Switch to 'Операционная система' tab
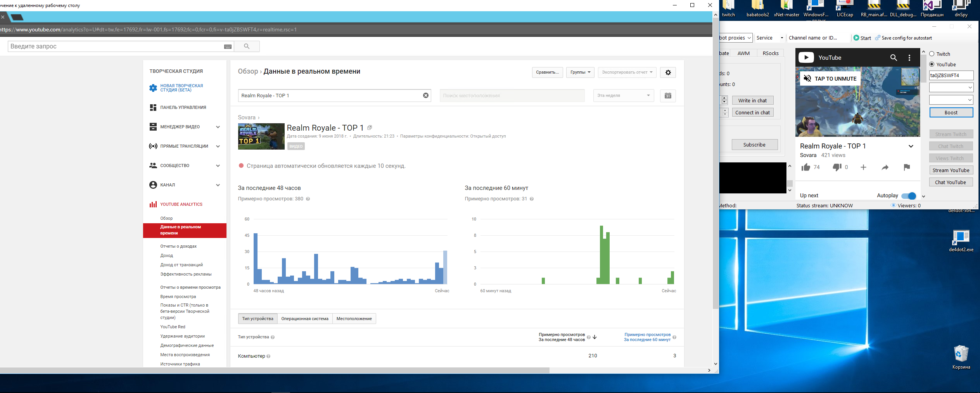Viewport: 980px width, 393px height. coord(305,319)
